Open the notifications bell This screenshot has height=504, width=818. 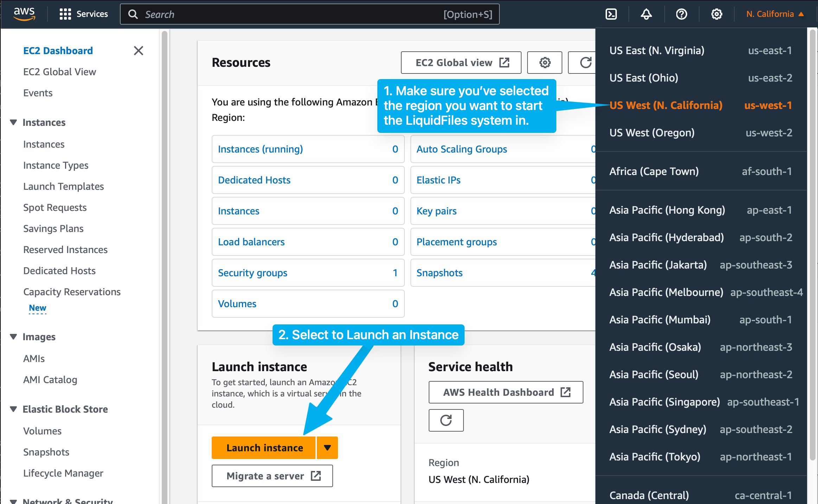[646, 14]
